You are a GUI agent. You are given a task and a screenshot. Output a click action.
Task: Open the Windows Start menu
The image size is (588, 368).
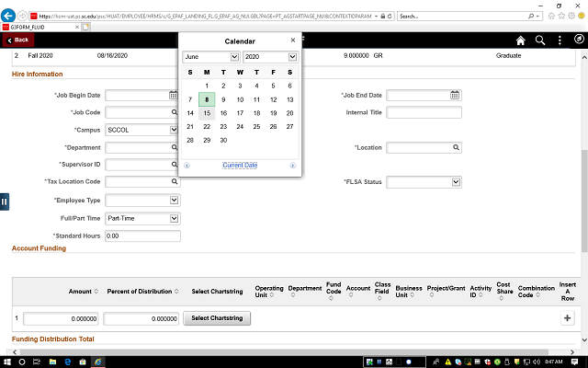7,362
